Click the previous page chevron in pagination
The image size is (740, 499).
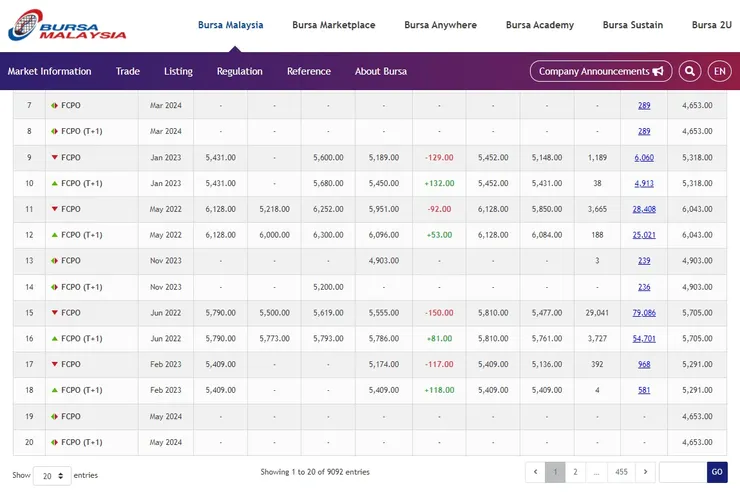(x=535, y=472)
